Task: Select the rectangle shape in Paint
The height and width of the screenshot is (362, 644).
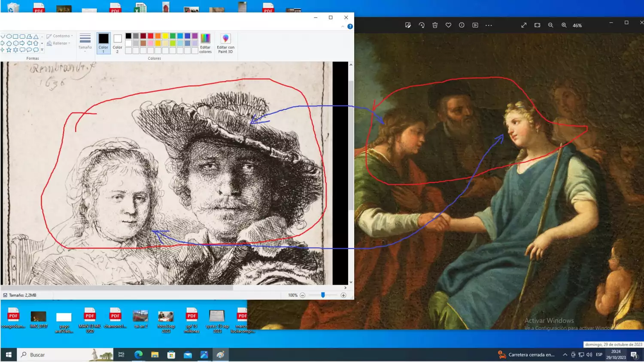Action: [15, 37]
